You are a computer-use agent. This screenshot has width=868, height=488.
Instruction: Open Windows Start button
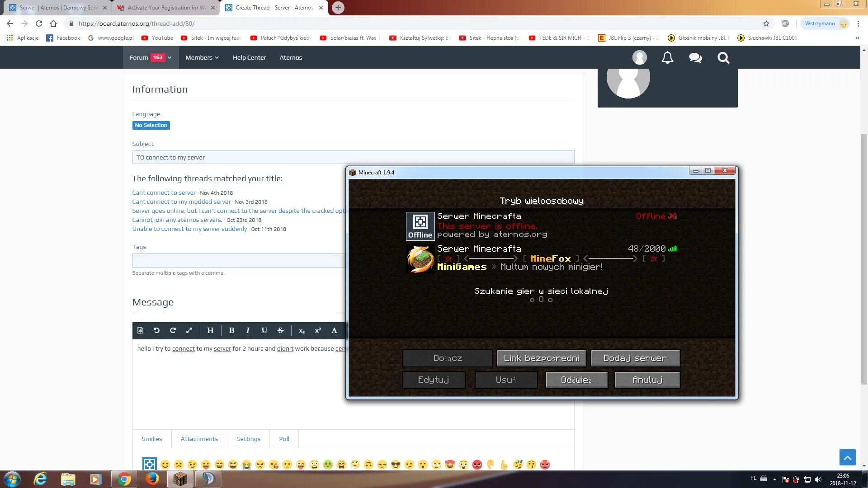[12, 479]
